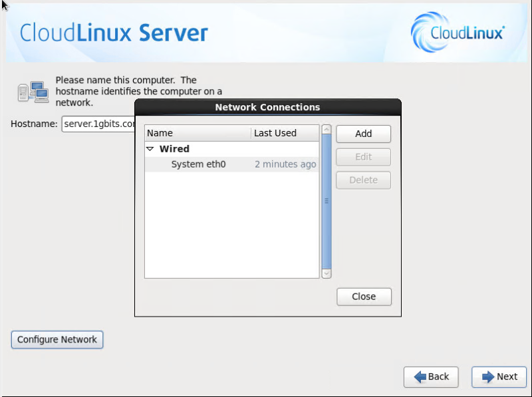Click the networked computers icon beside the hostname prompt
Image resolution: width=532 pixels, height=397 pixels.
33,91
